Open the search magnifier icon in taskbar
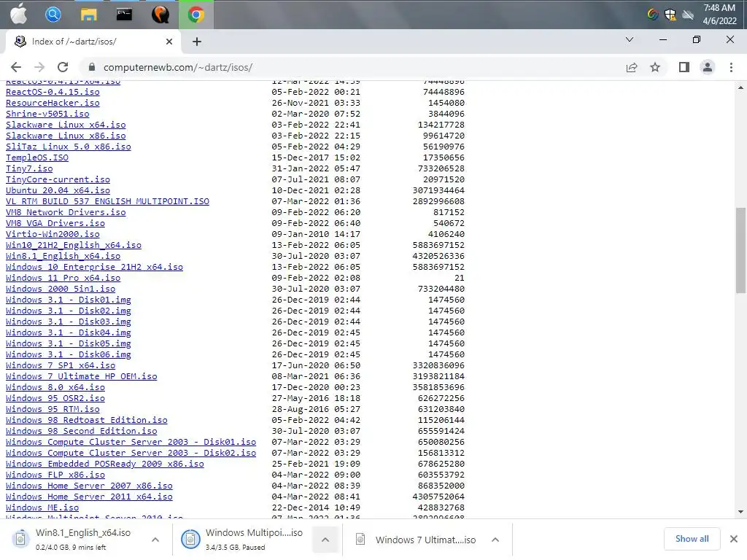 click(53, 15)
